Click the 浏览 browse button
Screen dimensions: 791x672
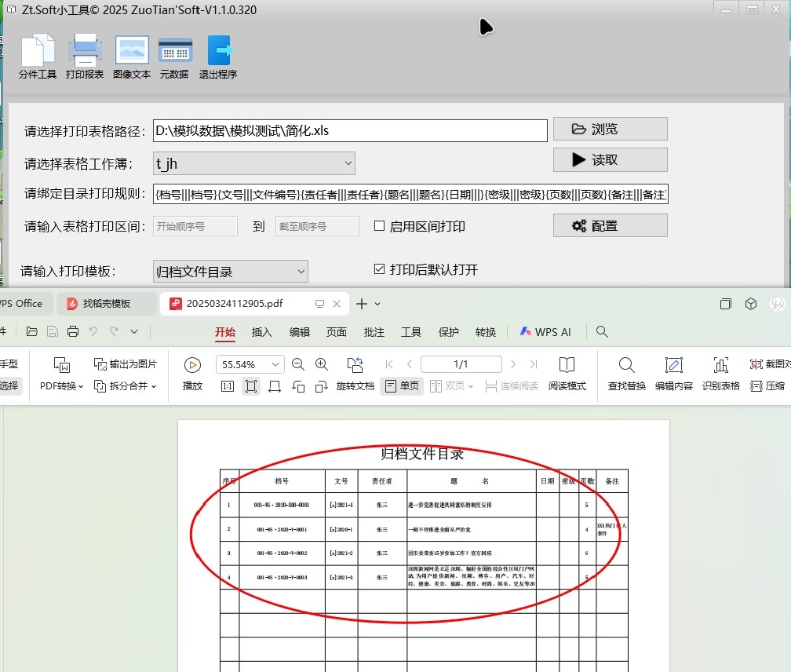[610, 129]
